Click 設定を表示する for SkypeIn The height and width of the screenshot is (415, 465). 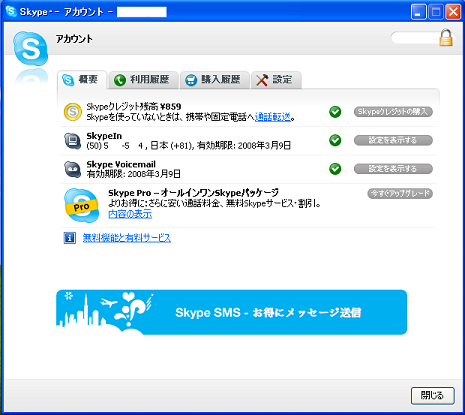tap(393, 140)
